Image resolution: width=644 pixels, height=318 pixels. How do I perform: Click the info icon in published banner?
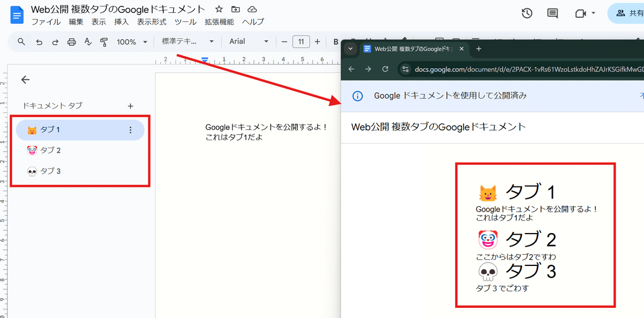click(357, 96)
